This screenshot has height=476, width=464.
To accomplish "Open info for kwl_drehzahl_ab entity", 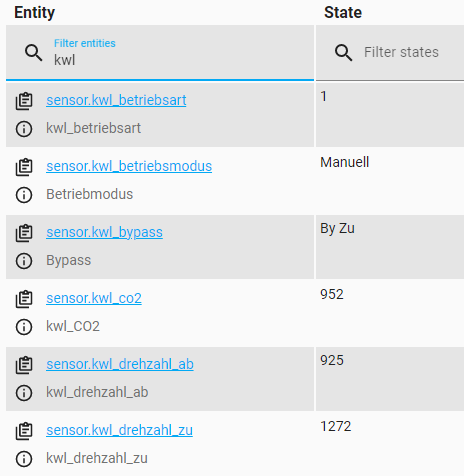I will (24, 393).
